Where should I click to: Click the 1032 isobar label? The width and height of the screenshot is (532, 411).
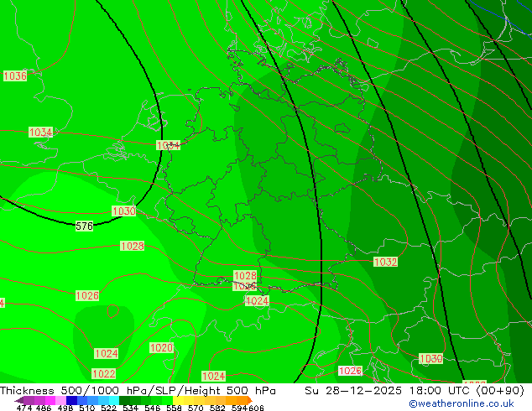[385, 262]
